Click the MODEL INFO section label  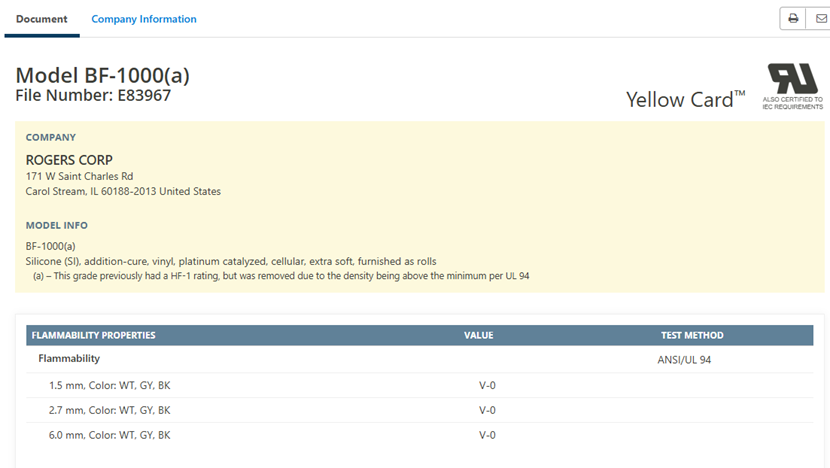[56, 225]
